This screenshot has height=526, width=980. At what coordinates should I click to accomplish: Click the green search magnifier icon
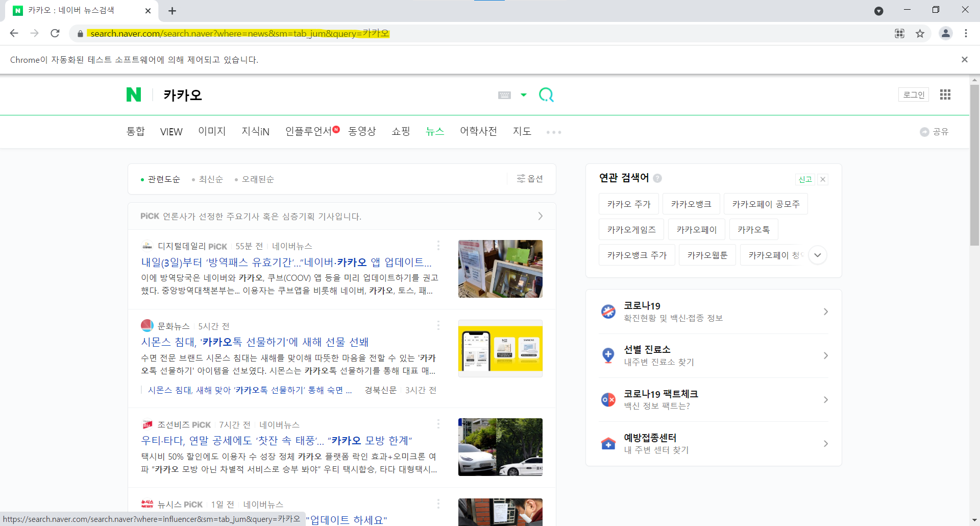point(546,95)
